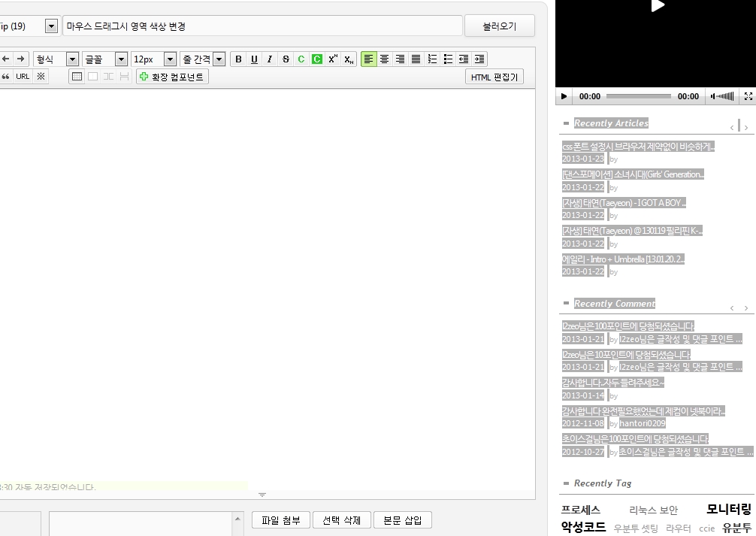This screenshot has width=756, height=536.
Task: Apply italic text style
Action: (270, 59)
